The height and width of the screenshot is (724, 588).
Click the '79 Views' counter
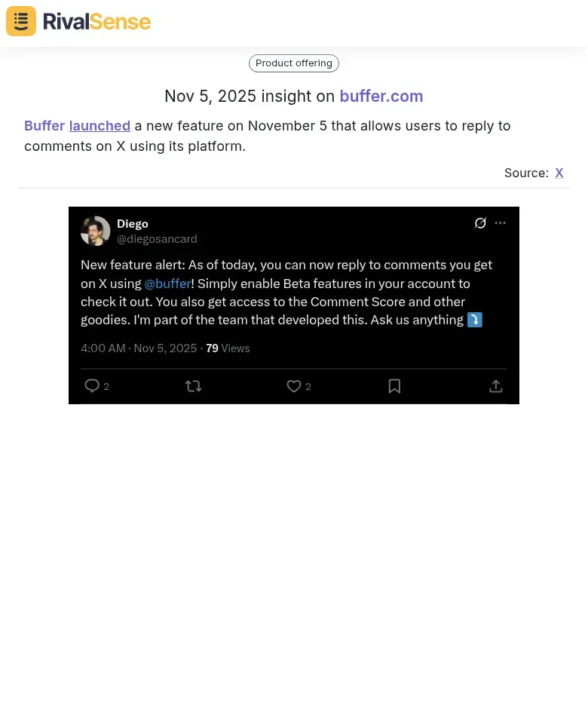click(x=224, y=348)
